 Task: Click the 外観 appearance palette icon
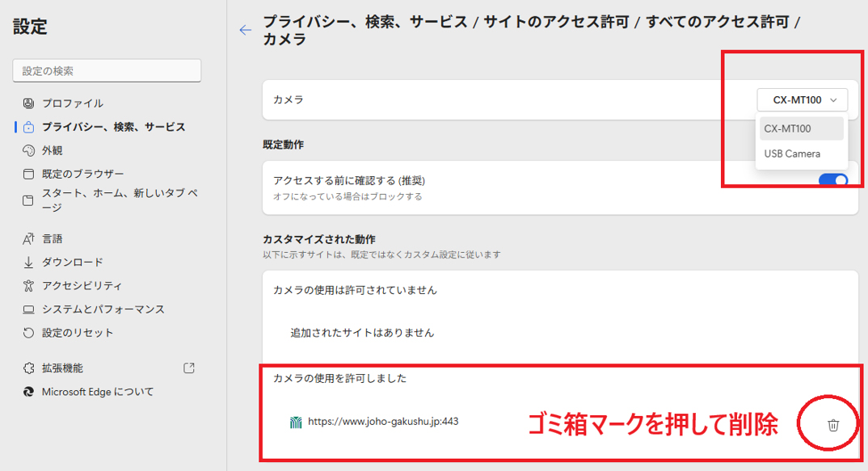(x=28, y=150)
